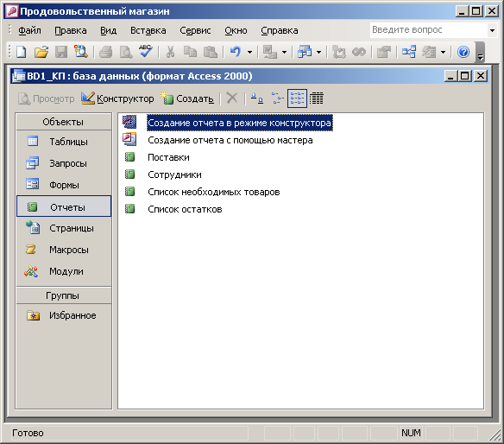Open the Вставка menu
The image size is (504, 444).
pos(148,30)
